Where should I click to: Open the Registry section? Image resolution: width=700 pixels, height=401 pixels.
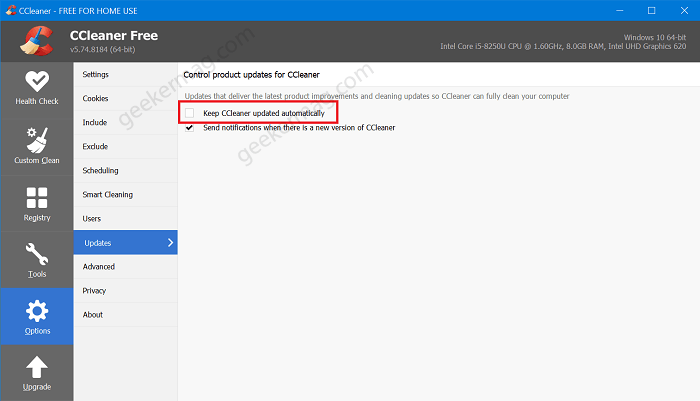tap(37, 204)
